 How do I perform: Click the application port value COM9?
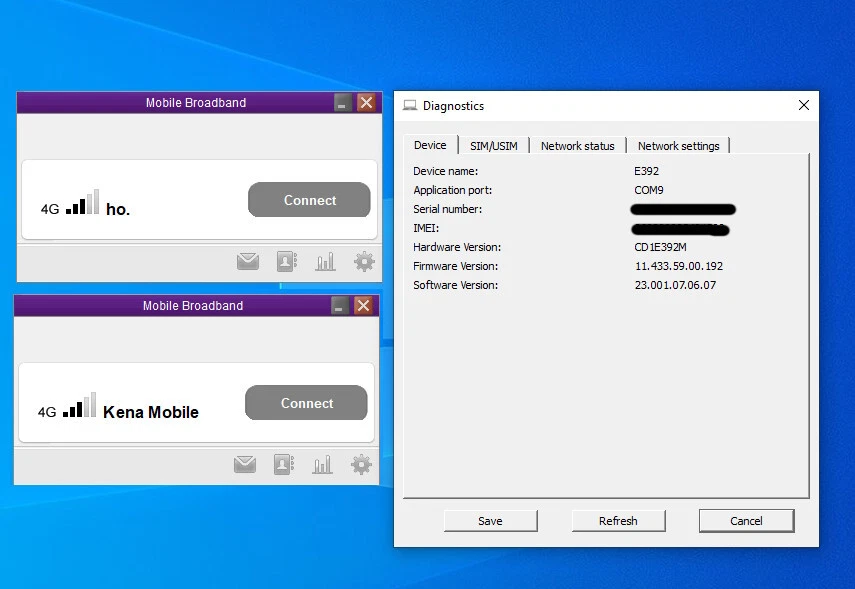(649, 190)
